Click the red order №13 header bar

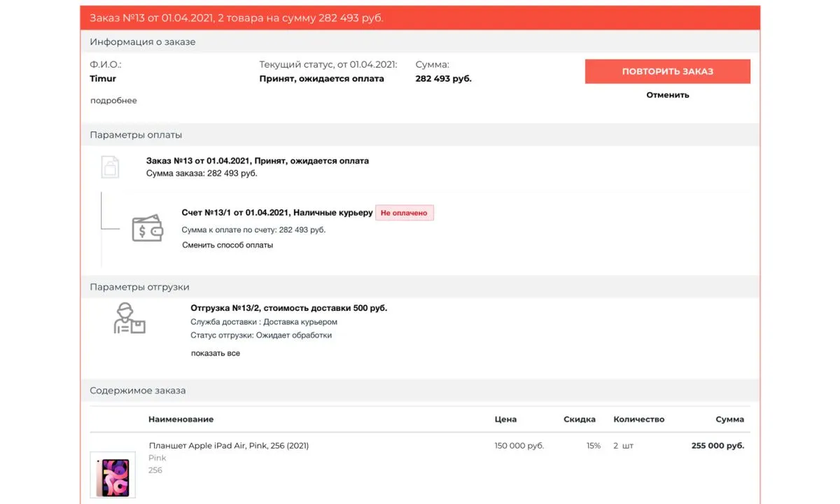[x=420, y=17]
